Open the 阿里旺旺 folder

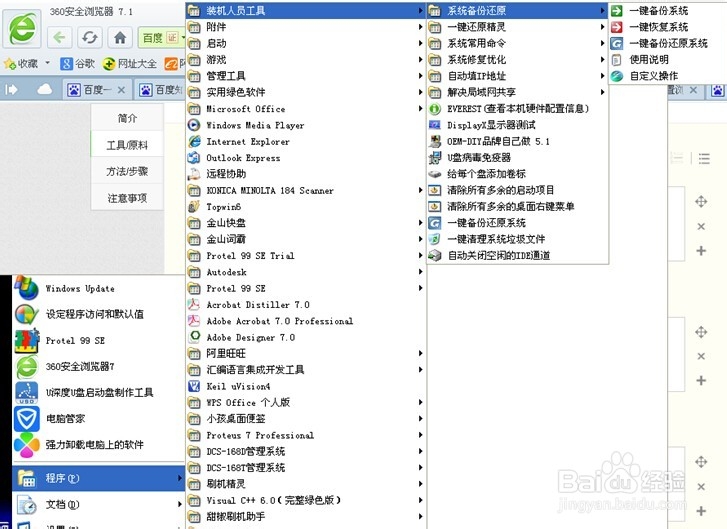click(306, 353)
